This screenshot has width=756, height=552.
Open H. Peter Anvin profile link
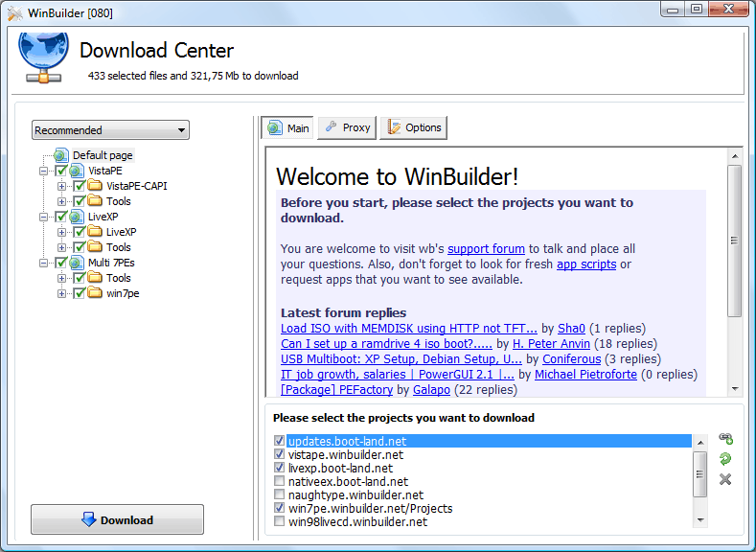pos(551,344)
